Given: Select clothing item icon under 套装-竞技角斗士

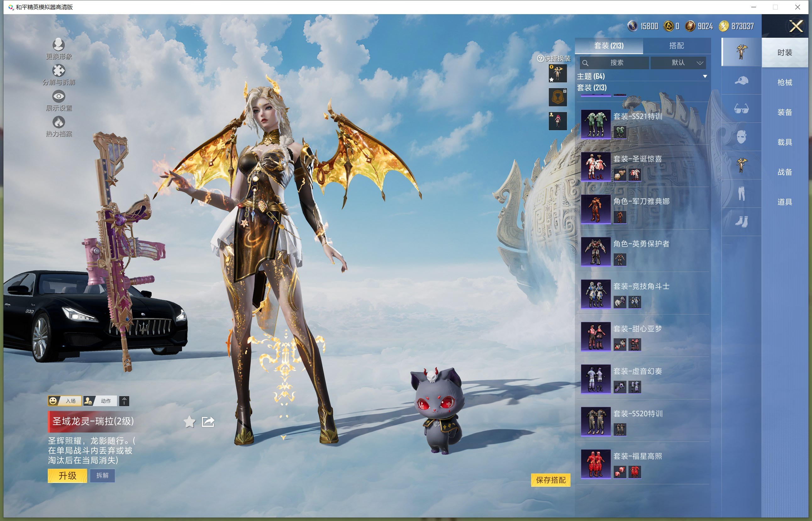Looking at the screenshot, I should (634, 302).
